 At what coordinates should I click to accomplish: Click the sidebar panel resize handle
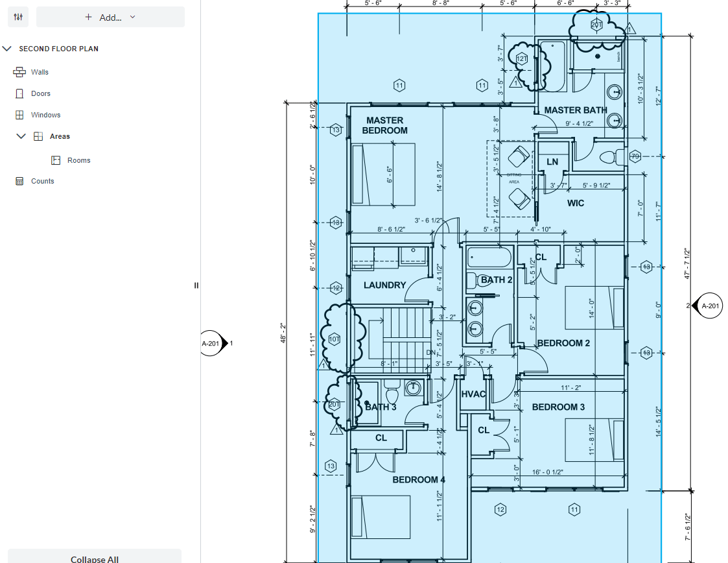pos(196,285)
